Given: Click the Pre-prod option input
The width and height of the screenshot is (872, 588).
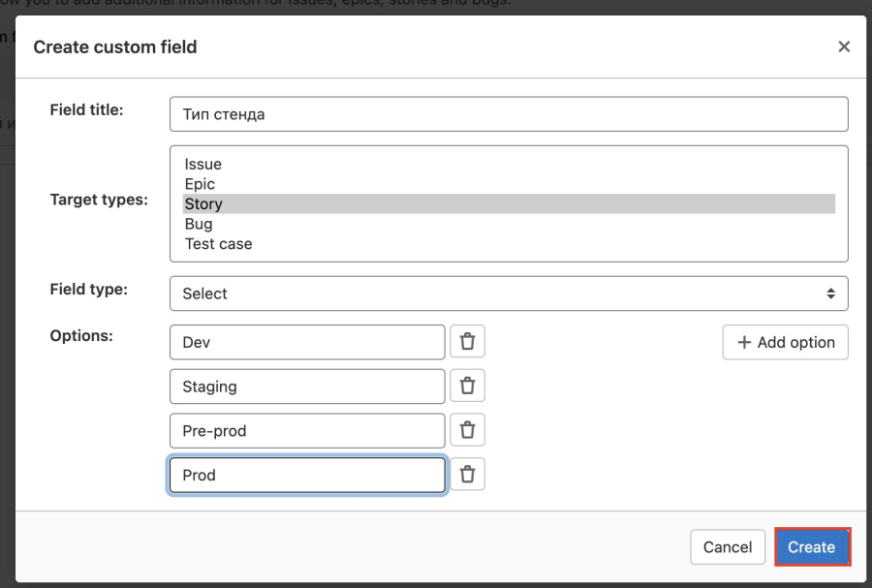Looking at the screenshot, I should tap(307, 430).
